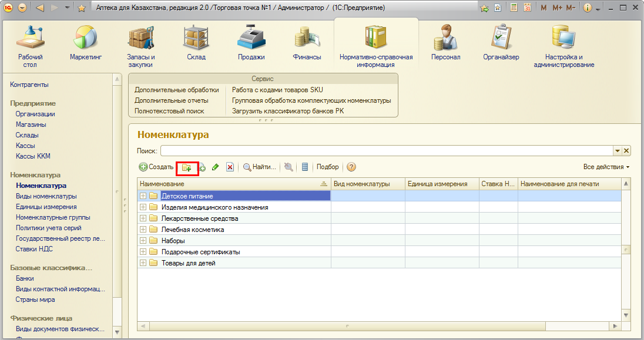Click the orange help question mark icon
The width and height of the screenshot is (644, 340).
click(351, 167)
